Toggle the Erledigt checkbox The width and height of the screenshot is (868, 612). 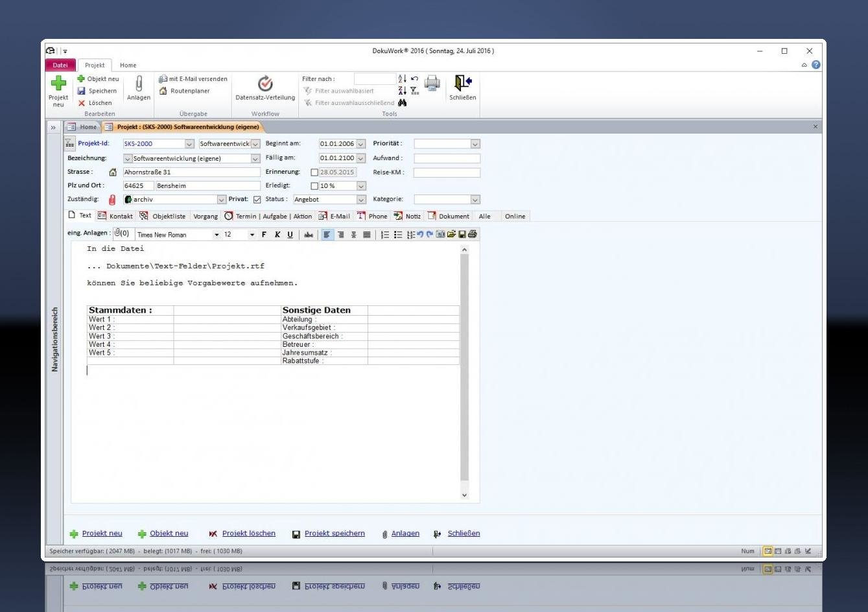click(314, 186)
